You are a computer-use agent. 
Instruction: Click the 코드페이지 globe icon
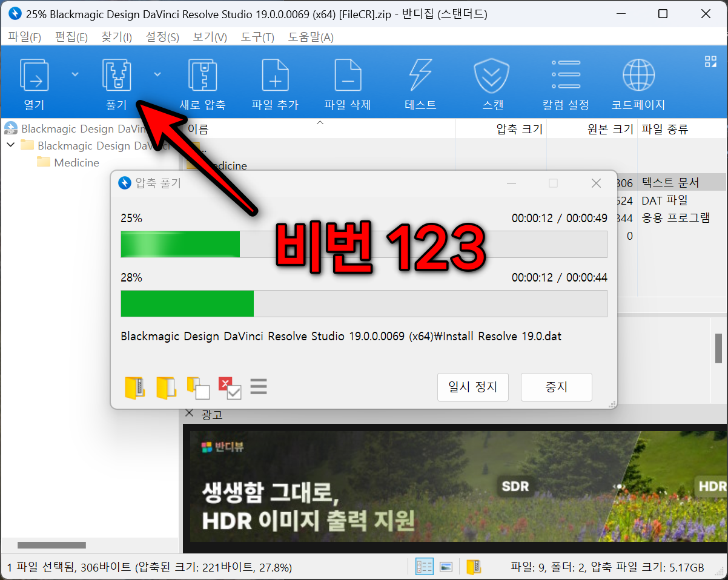point(638,75)
